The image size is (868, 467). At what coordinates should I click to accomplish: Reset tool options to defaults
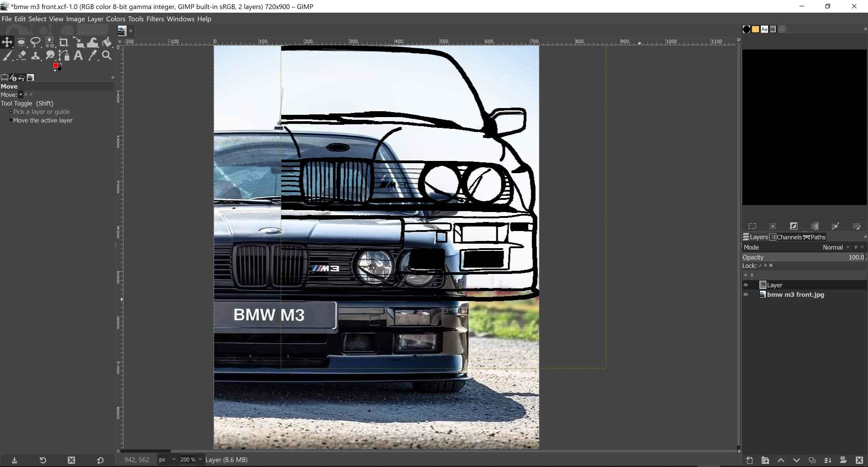tap(100, 460)
